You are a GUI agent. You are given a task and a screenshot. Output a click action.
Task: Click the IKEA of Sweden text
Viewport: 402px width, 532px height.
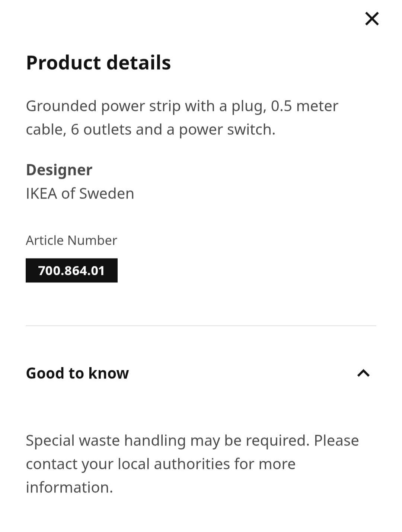coord(80,194)
